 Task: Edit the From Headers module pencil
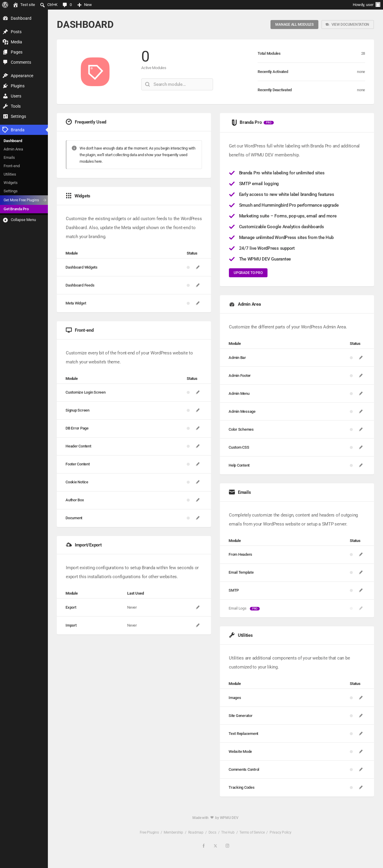pos(361,554)
